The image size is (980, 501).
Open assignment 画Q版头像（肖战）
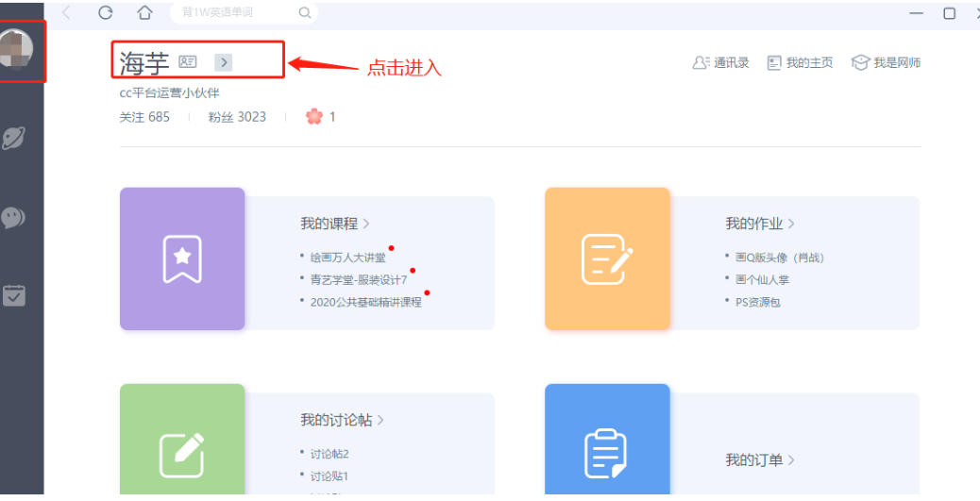point(780,258)
